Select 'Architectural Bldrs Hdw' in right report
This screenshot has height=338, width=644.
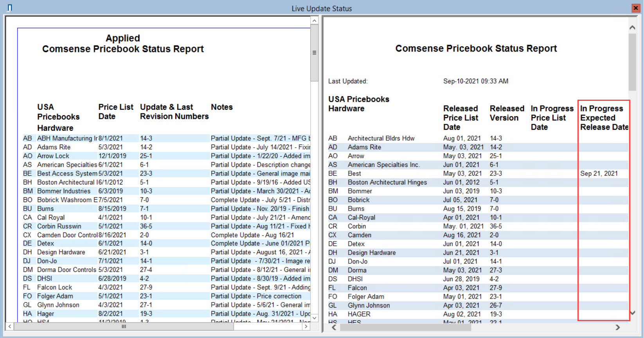(x=381, y=138)
